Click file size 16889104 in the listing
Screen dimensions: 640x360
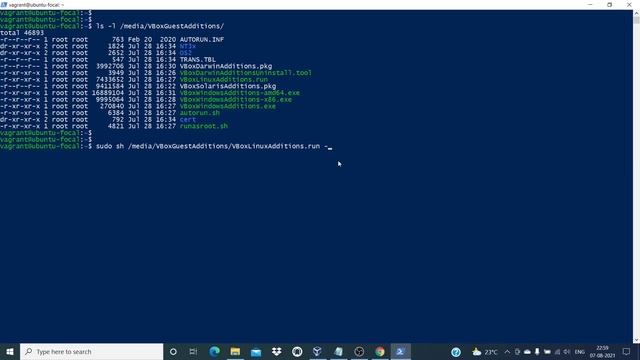pyautogui.click(x=108, y=93)
